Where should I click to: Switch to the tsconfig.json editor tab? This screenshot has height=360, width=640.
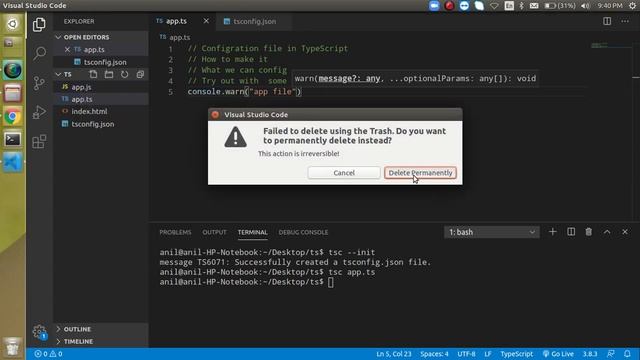(254, 21)
